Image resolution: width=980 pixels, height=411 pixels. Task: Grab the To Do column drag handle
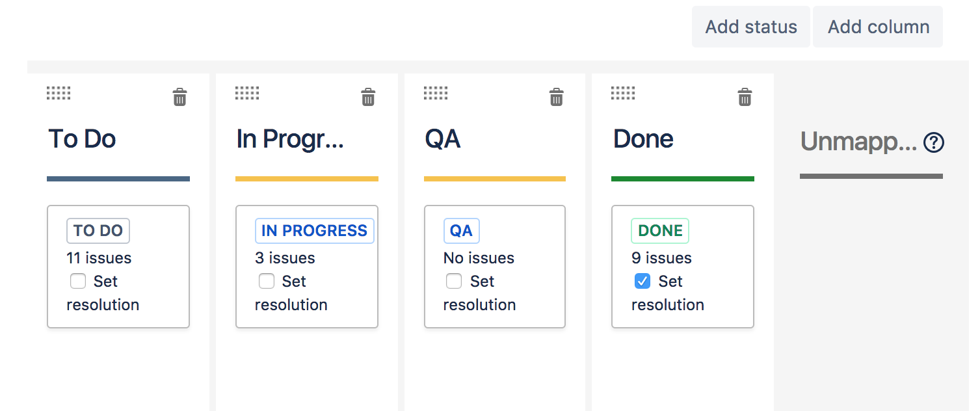point(59,93)
